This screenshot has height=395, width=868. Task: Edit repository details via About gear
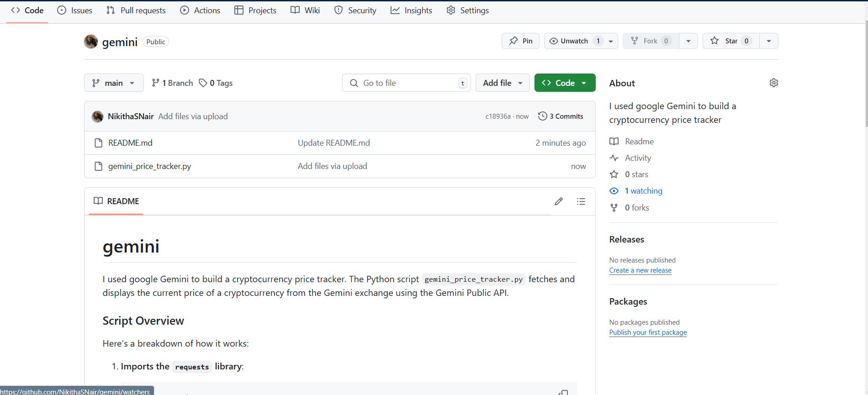pyautogui.click(x=773, y=83)
